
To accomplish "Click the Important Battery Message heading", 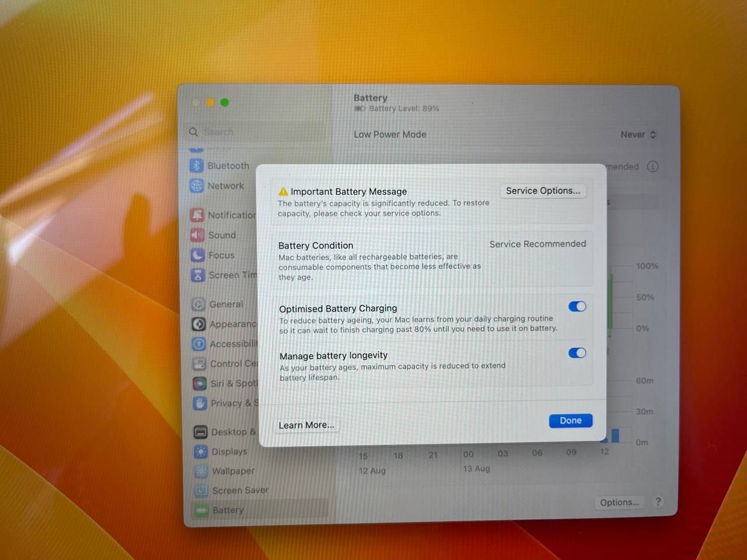I will click(x=348, y=191).
